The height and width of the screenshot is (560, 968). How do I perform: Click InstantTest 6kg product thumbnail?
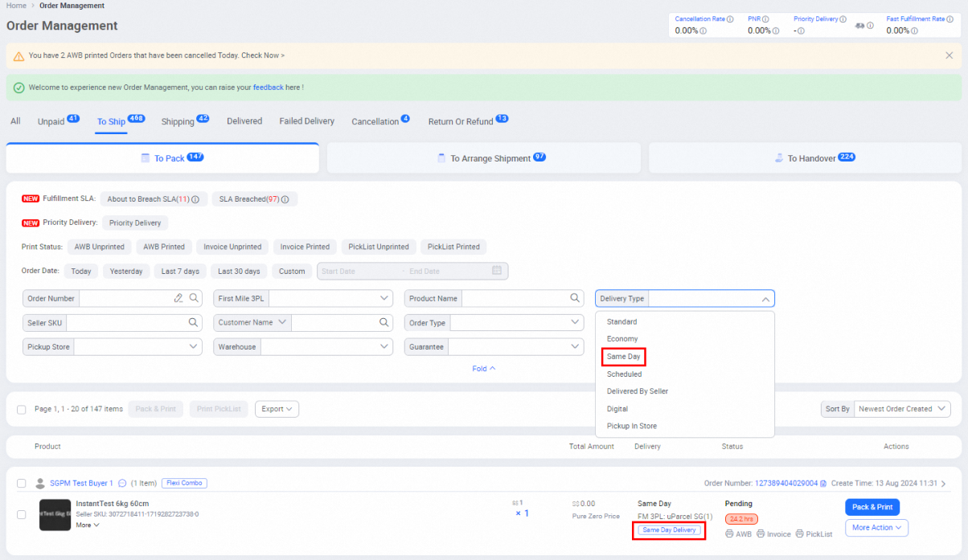(55, 514)
